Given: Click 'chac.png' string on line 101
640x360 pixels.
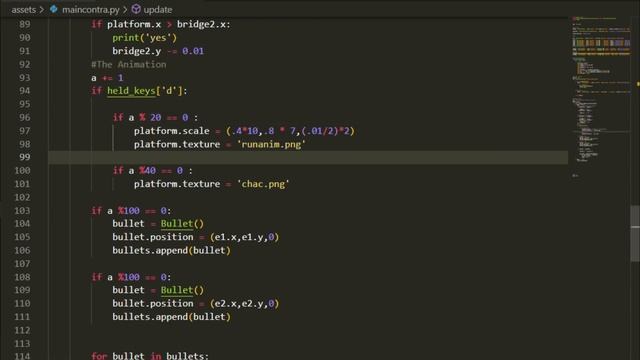Looking at the screenshot, I should coord(263,184).
